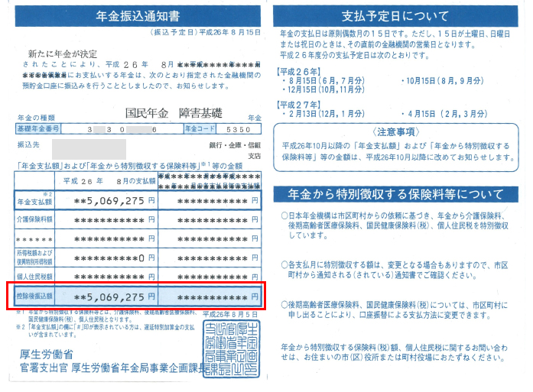Click the 4月15日(2月,3月分) entry
Screen dimensions: 533x392
pyautogui.click(x=444, y=114)
